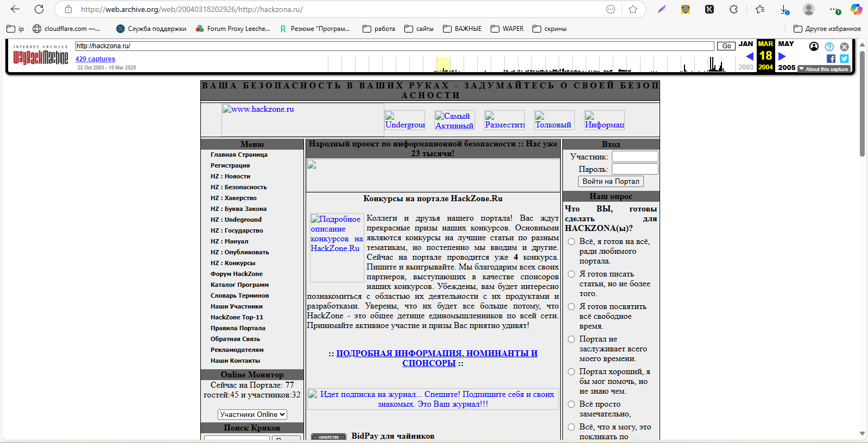Open 'ПОДРОБНАЯ ИНФОРМАЦИЯ, НОМИНАНТЫ И СПОНСОРЫ' link
Screen dimensions: 868x443
437,358
